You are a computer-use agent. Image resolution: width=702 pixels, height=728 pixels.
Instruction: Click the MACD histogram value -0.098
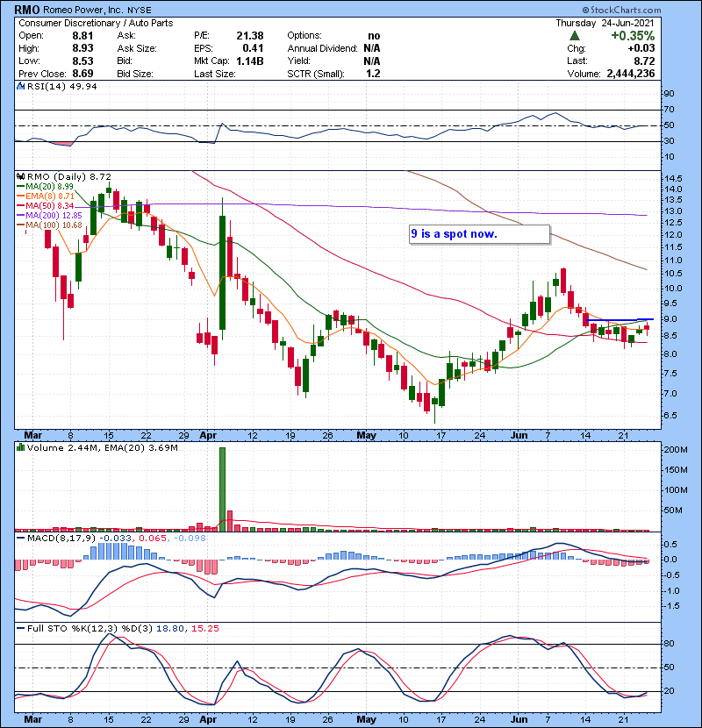[x=190, y=539]
